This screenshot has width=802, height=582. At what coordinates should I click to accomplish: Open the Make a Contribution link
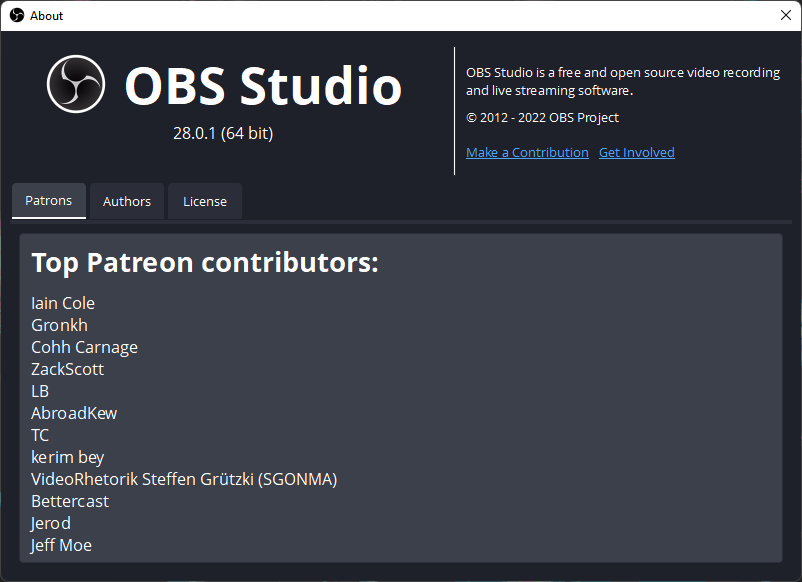point(527,152)
